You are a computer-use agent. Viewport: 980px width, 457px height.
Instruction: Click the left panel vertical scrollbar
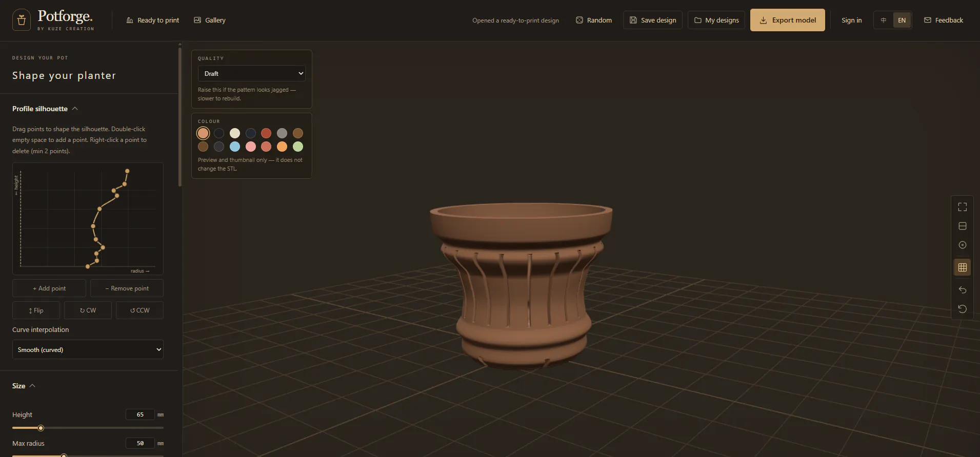[180, 116]
